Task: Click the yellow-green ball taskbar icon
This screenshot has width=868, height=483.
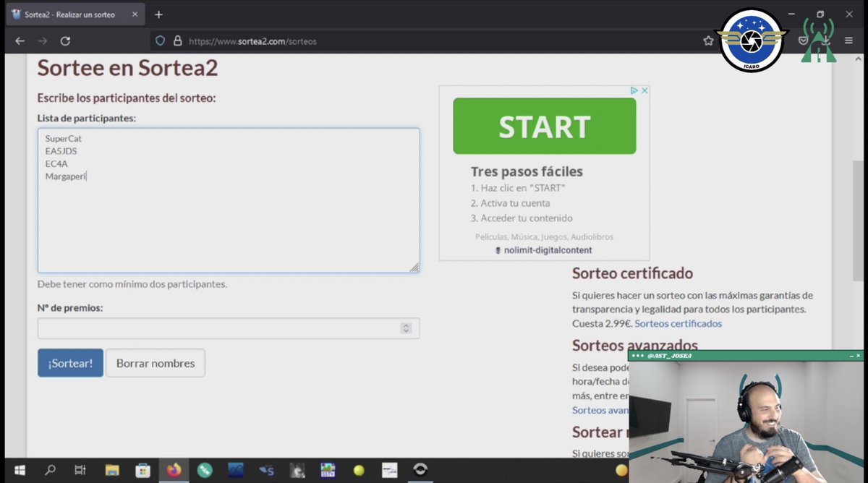Action: pyautogui.click(x=358, y=470)
